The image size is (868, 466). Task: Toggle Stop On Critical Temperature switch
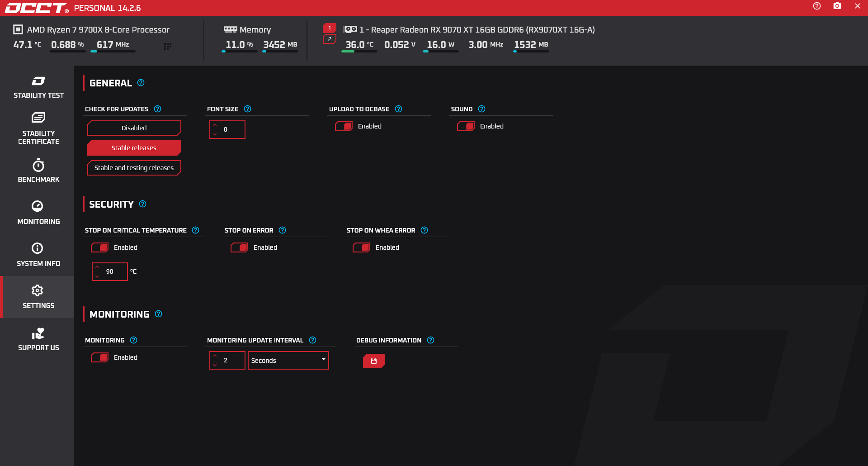(99, 247)
